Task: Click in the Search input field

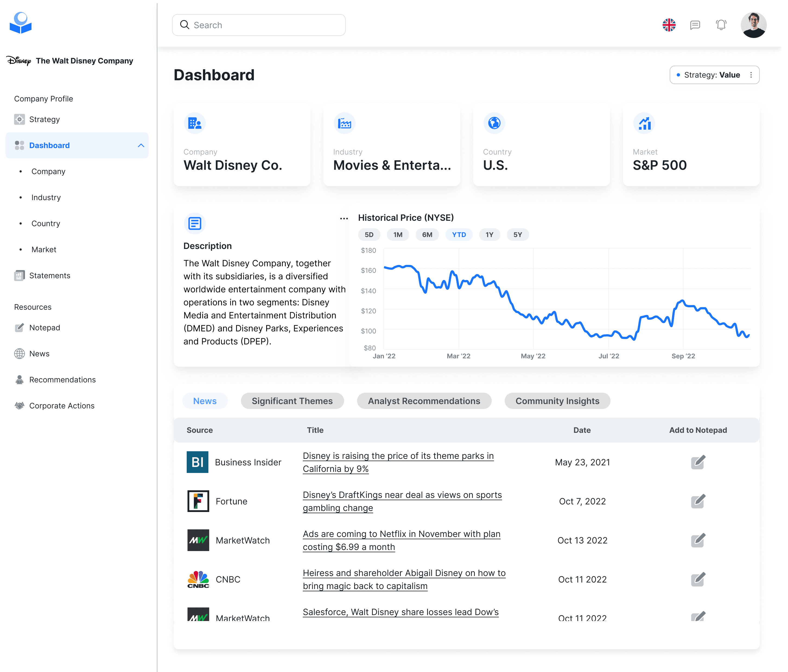Action: (259, 25)
